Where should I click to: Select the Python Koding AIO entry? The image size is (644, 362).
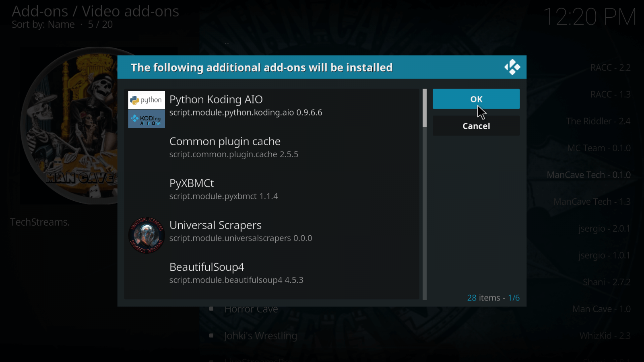(x=272, y=109)
